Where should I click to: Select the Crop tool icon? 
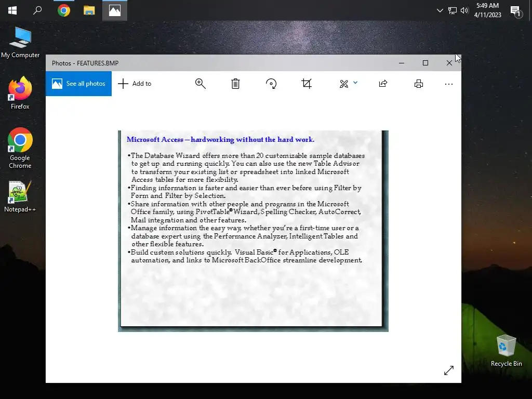click(x=307, y=84)
